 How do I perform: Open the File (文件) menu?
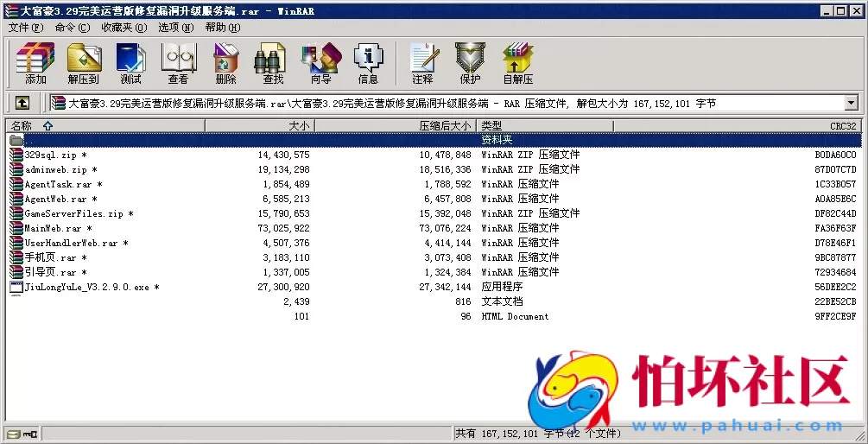25,27
